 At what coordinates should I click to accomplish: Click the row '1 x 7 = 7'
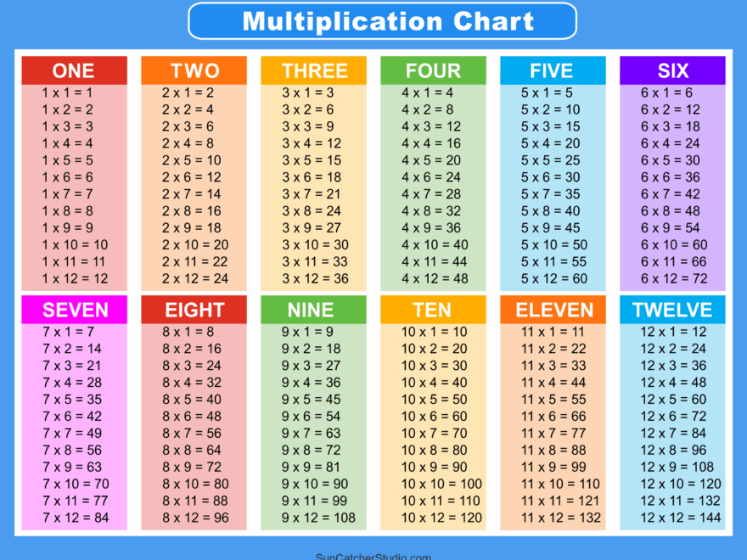[67, 193]
